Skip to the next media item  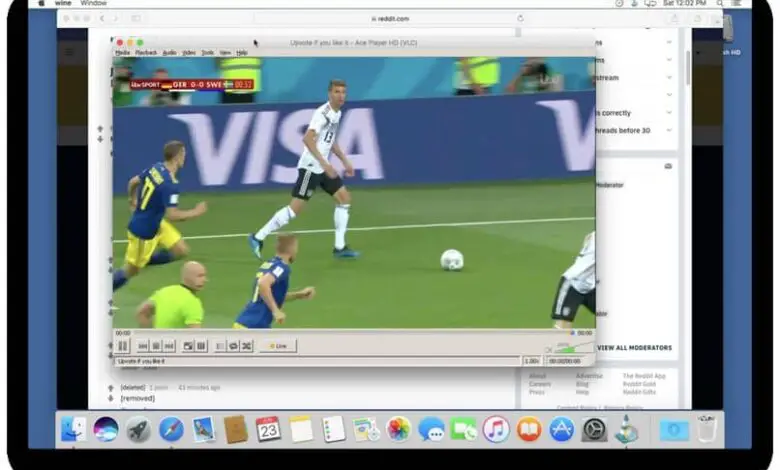pyautogui.click(x=169, y=346)
